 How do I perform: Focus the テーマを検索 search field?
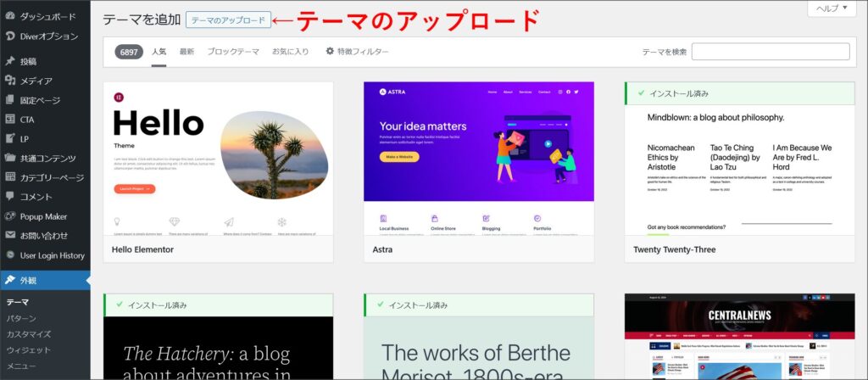coord(771,52)
